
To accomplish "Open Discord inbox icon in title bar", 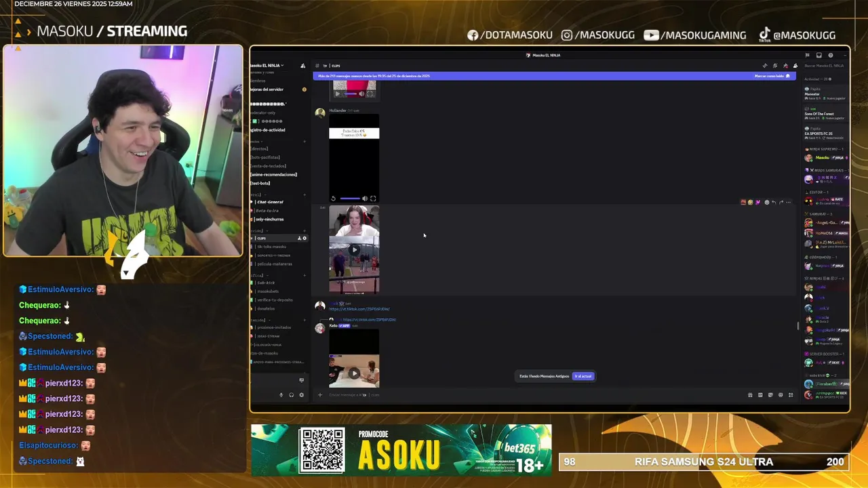I will coord(818,56).
